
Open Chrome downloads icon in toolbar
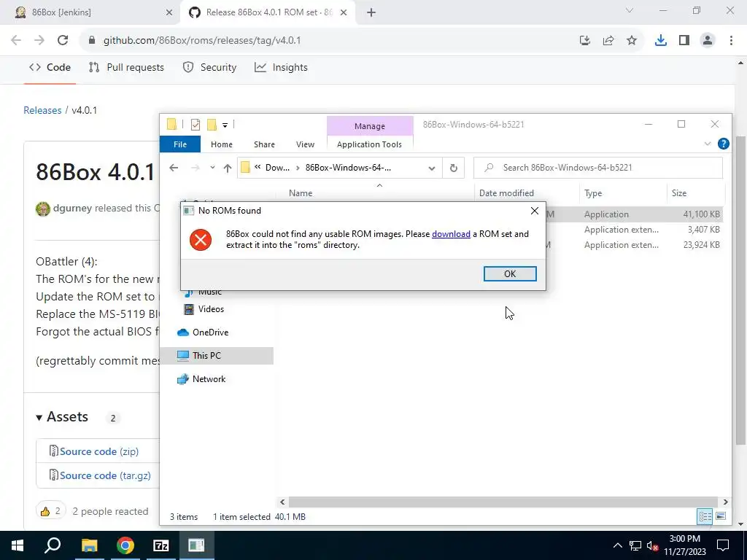coord(660,41)
